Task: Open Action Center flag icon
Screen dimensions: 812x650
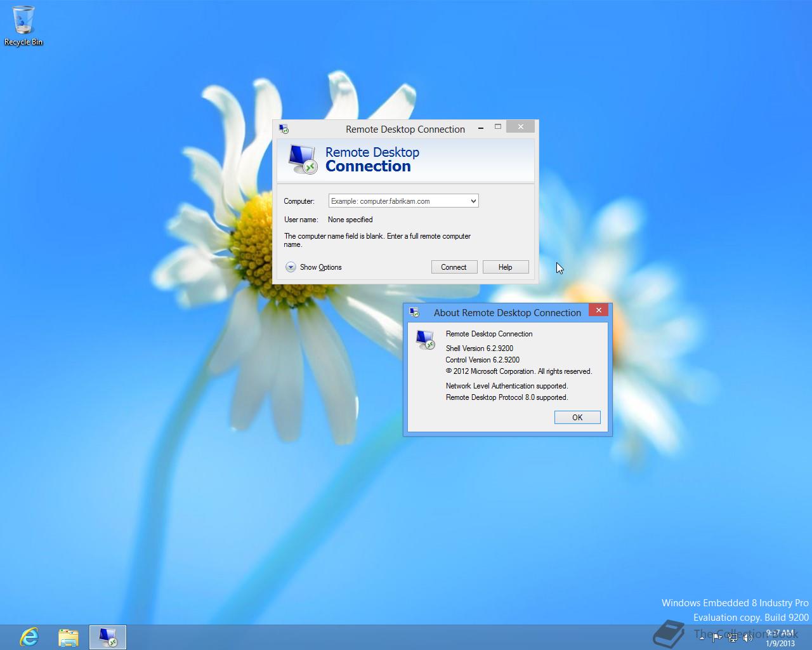Action: [717, 637]
